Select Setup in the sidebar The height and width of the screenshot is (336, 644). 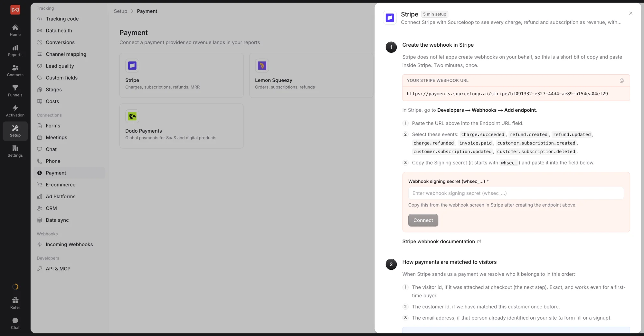[x=15, y=131]
